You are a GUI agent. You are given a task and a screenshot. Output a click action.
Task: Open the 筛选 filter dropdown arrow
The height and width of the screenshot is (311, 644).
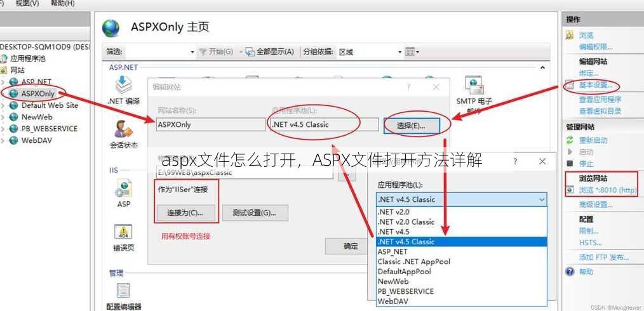[x=192, y=52]
